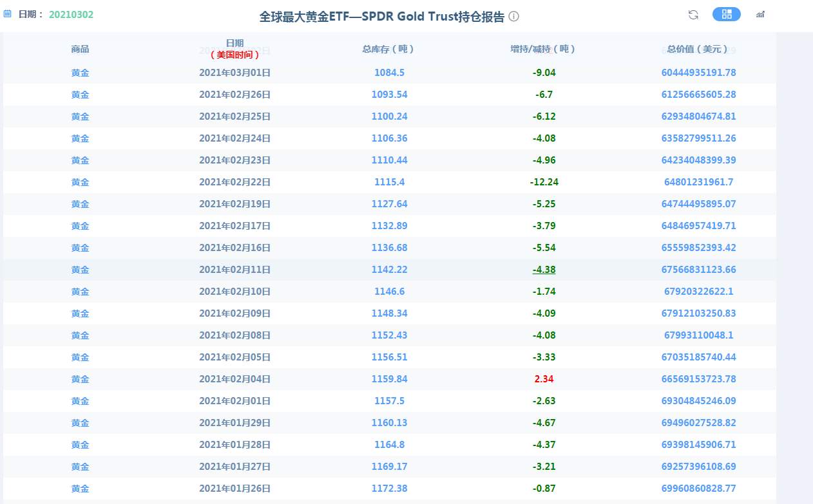This screenshot has width=813, height=504.
Task: Click change value -4.67
Action: point(544,423)
